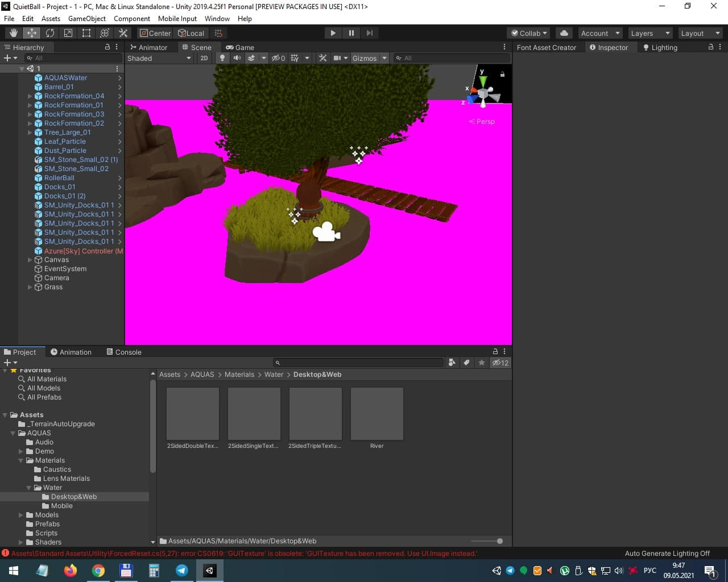This screenshot has width=728, height=582.
Task: Expand Models folder in Project
Action: 21,515
